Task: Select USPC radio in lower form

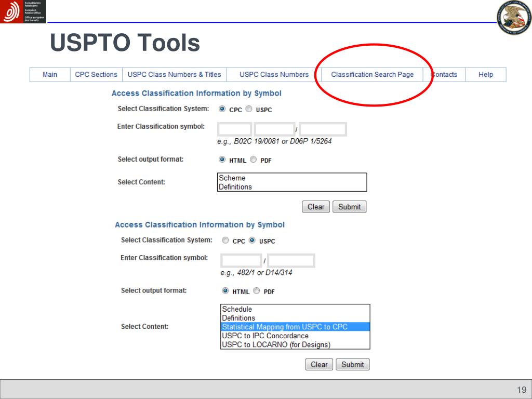Action: (x=252, y=240)
